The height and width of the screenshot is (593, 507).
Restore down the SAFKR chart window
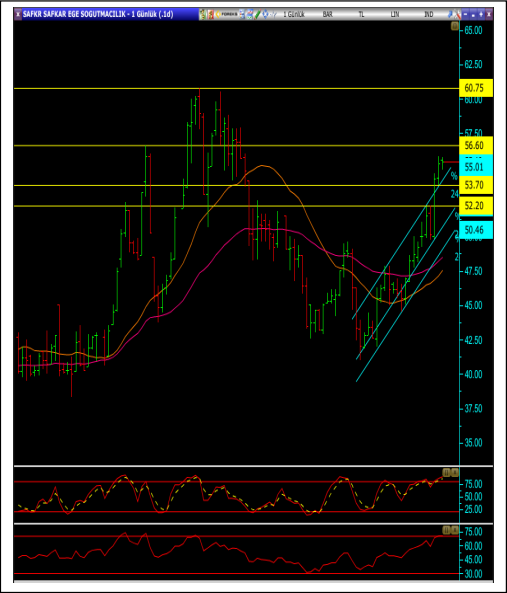[x=473, y=14]
